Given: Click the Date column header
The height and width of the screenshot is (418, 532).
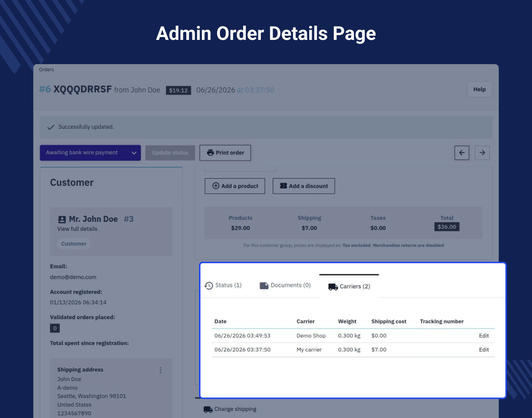Looking at the screenshot, I should click(220, 321).
